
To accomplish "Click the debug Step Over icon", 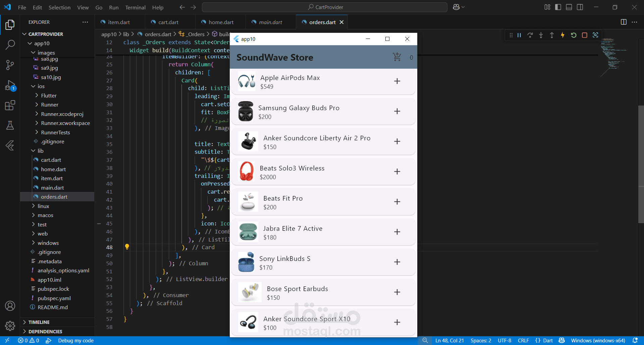I will [x=530, y=35].
